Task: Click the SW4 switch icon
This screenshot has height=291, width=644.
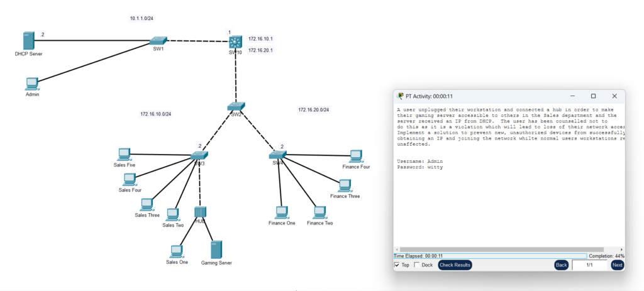Action: point(278,155)
